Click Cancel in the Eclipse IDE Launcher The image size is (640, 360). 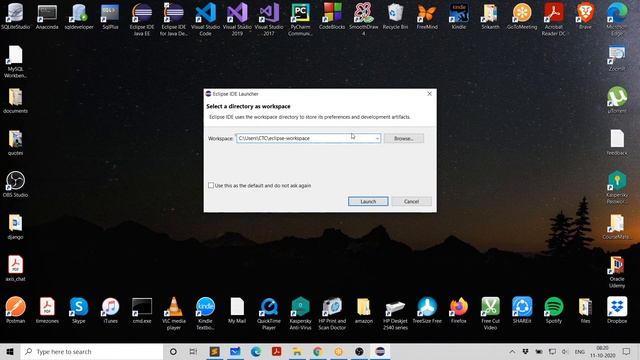pos(411,201)
